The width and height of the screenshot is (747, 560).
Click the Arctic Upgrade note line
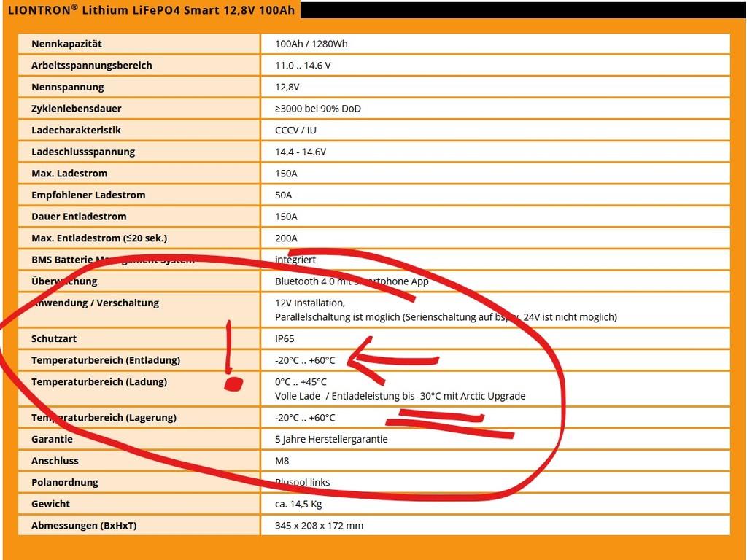pyautogui.click(x=400, y=396)
